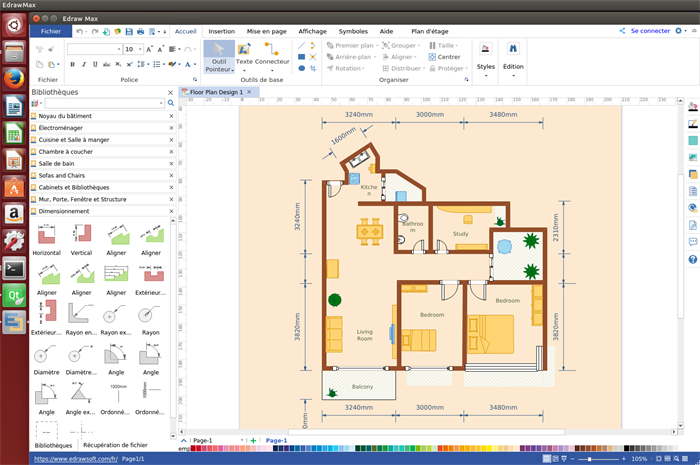This screenshot has height=465, width=700.
Task: Open the font name dropdown
Action: coord(119,49)
